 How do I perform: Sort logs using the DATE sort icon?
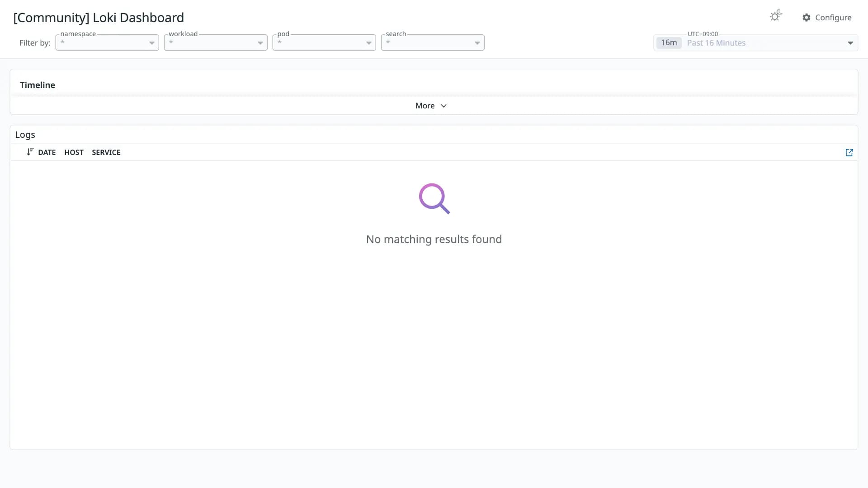pos(30,152)
